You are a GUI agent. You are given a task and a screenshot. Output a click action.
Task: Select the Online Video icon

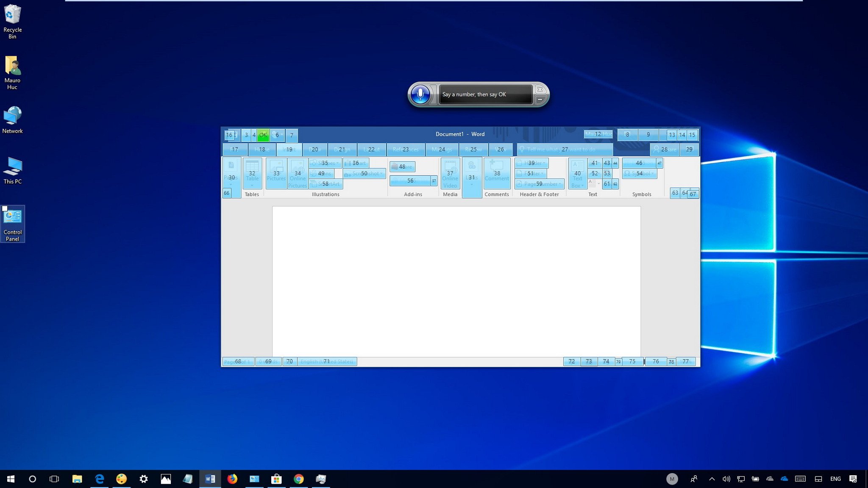[x=450, y=173]
